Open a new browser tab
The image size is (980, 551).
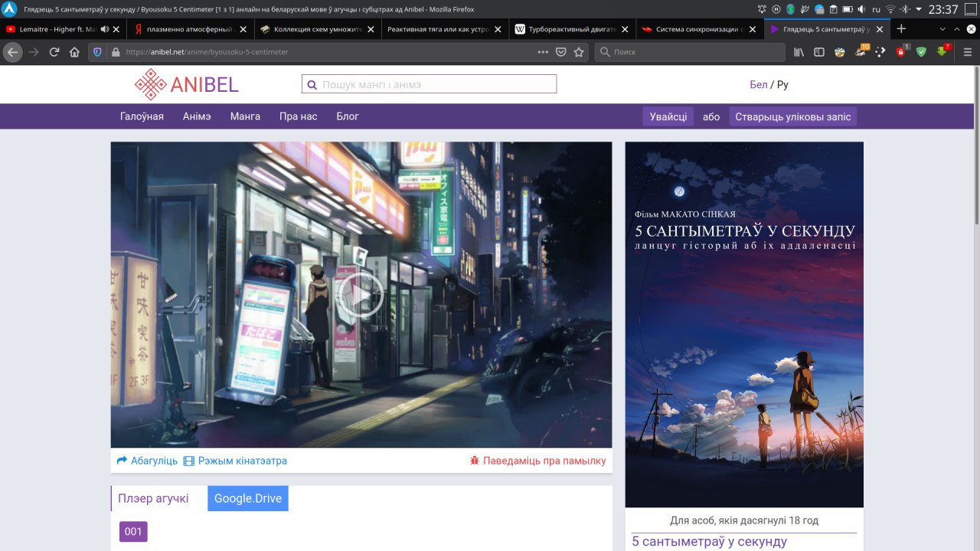point(901,29)
